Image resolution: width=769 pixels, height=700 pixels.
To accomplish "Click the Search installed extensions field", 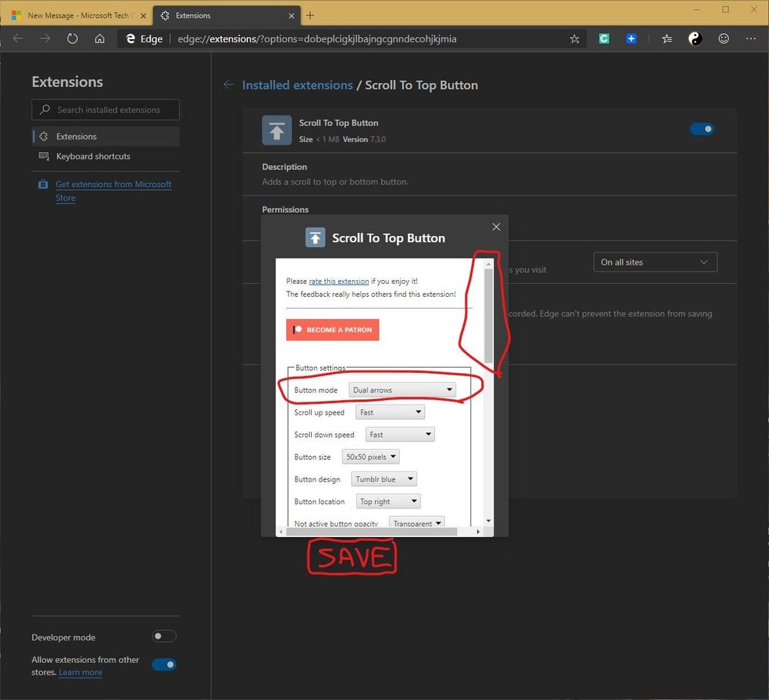I will click(105, 110).
